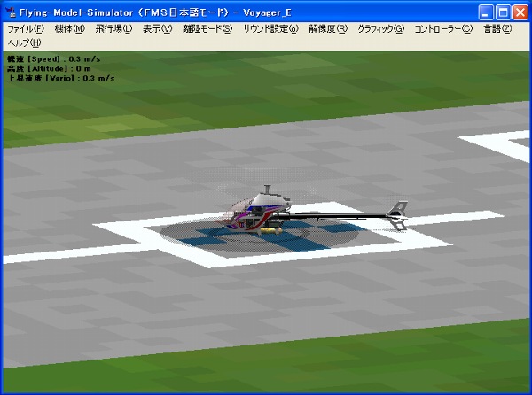Open the 飛行場(L) airfield menu
Viewport: 532px width, 395px height.
113,29
